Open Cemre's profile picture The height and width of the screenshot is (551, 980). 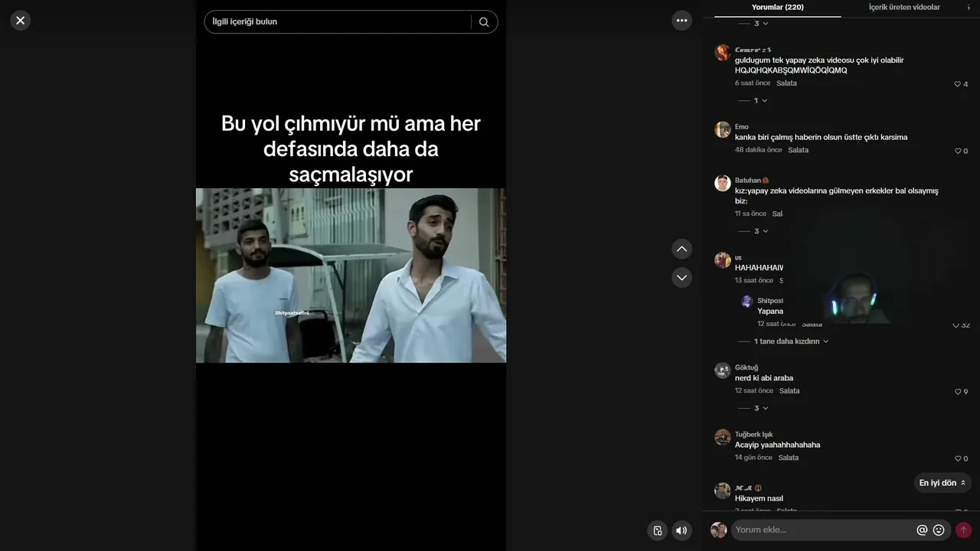[x=722, y=53]
